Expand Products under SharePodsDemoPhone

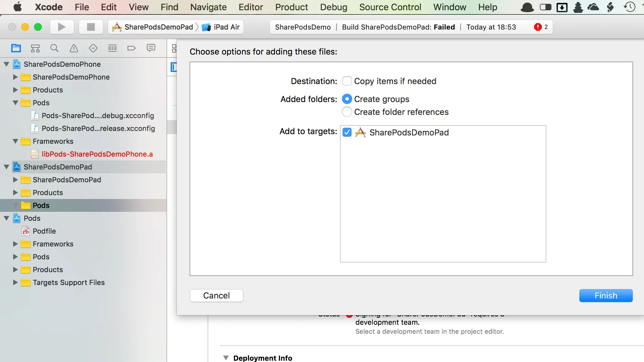[15, 90]
